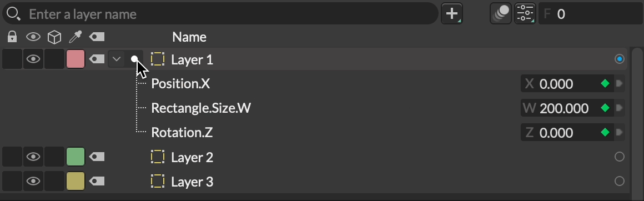Select the radio button for Layer 2
644x201 pixels.
tap(620, 157)
